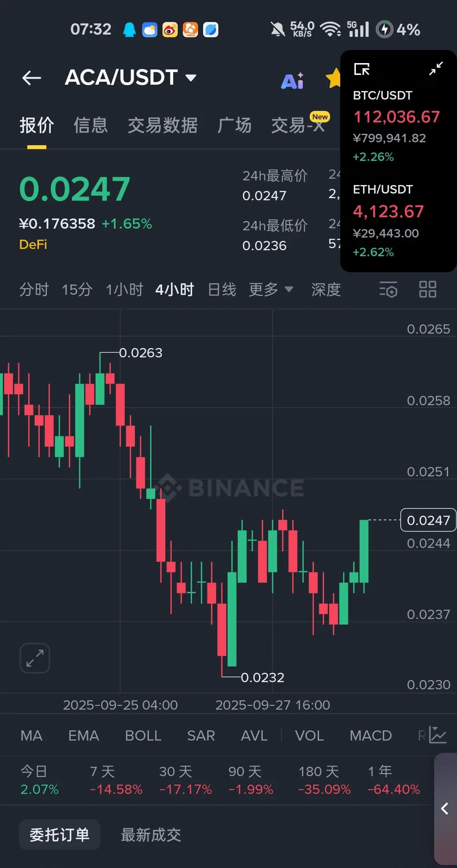Open indicator chart icon
The width and height of the screenshot is (457, 868).
coord(438,735)
